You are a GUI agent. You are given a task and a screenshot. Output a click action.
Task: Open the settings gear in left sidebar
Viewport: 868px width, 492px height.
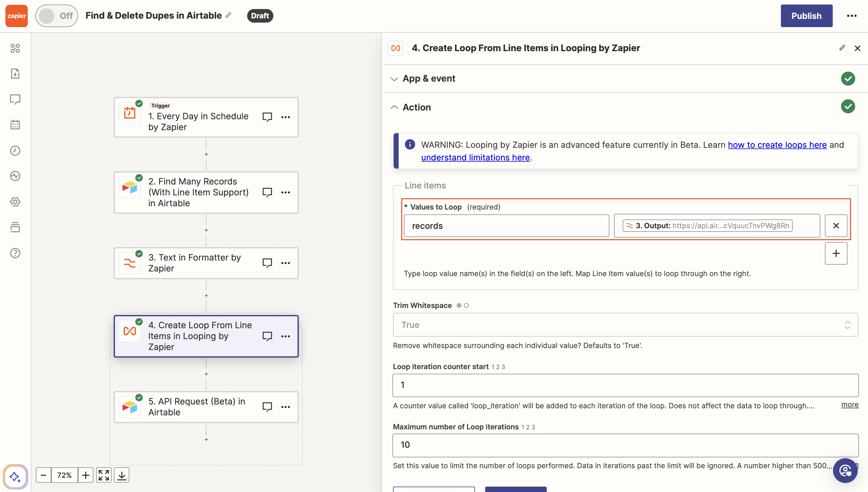[x=15, y=202]
